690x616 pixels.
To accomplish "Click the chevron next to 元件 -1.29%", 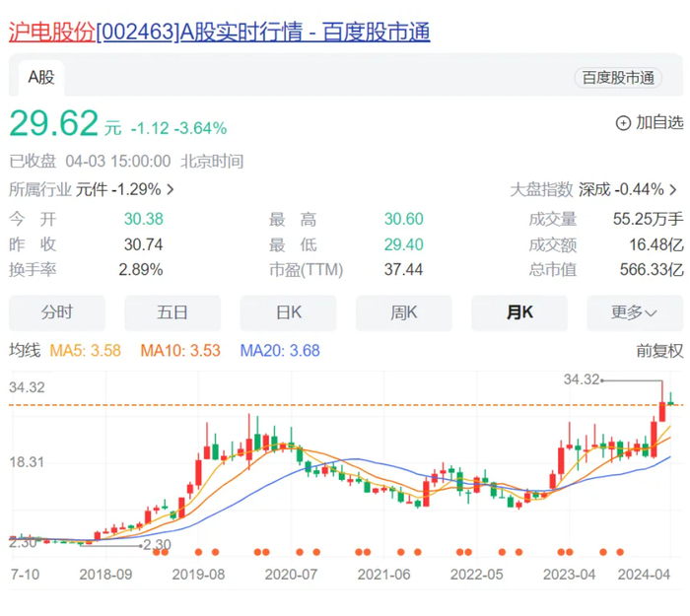I will click(x=170, y=189).
